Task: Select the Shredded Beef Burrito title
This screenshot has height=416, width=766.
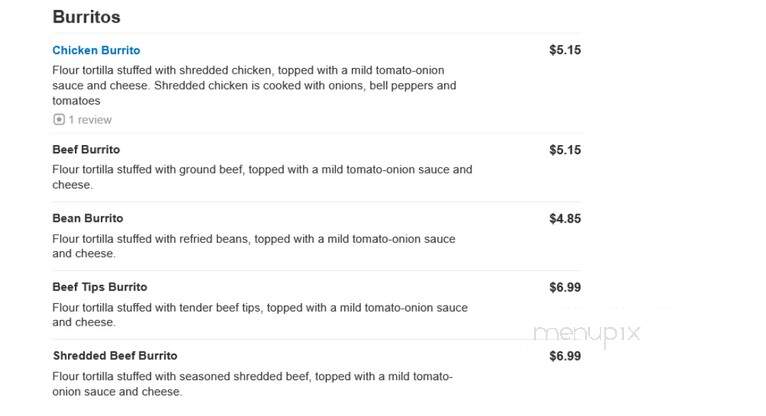Action: (115, 355)
